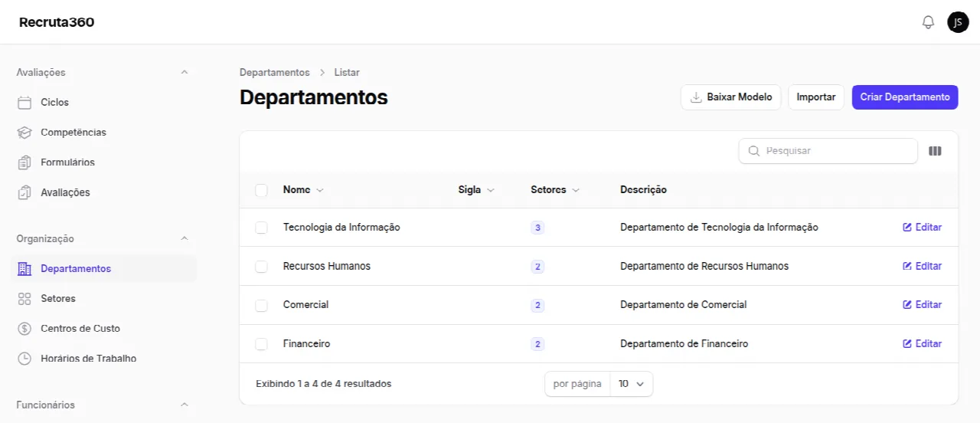Go to Centros de Custo page
Screen dimensions: 980x423
tap(104, 329)
